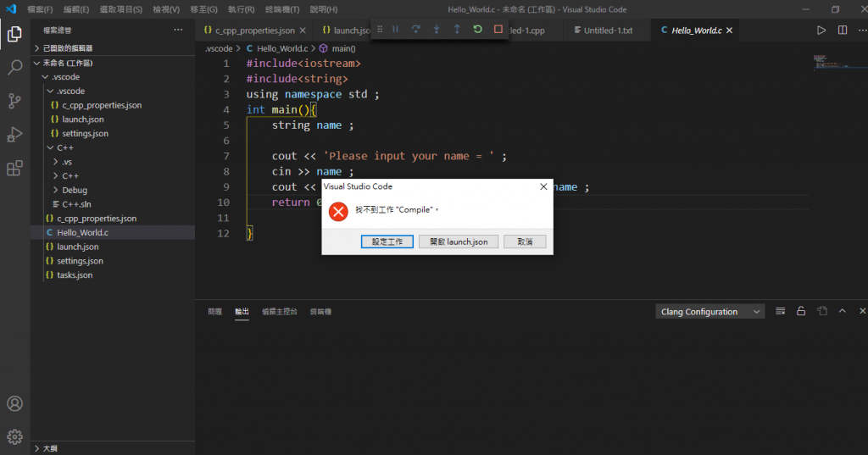Open the Extensions view
The height and width of the screenshot is (455, 868).
click(15, 169)
